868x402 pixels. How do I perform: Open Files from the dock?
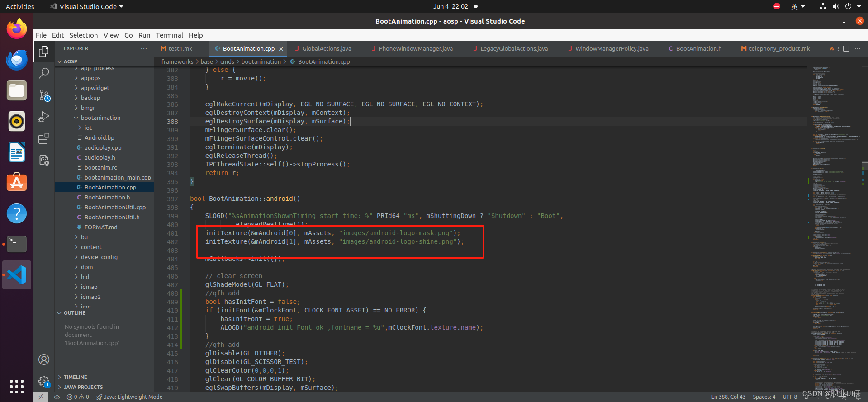[x=17, y=90]
